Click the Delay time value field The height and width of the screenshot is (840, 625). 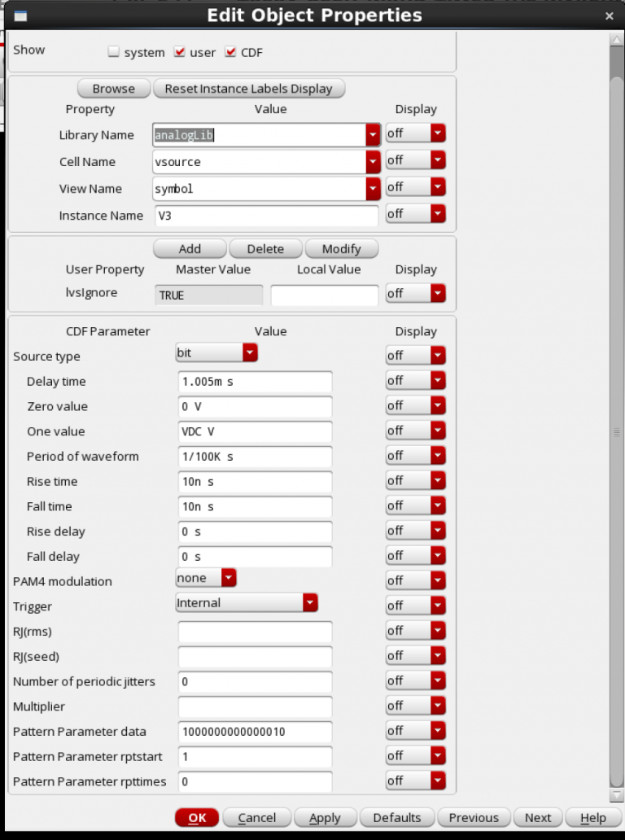(x=255, y=381)
